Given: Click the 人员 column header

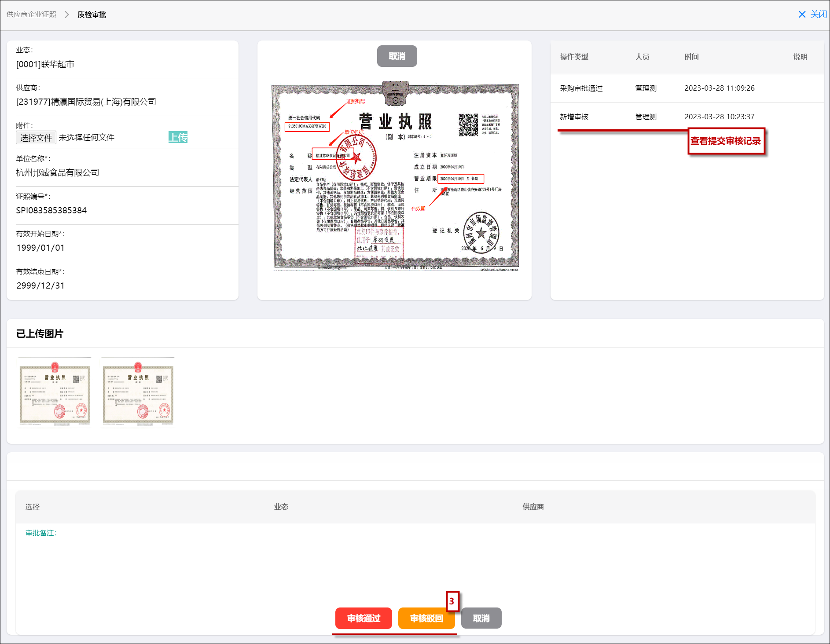Looking at the screenshot, I should tap(642, 57).
